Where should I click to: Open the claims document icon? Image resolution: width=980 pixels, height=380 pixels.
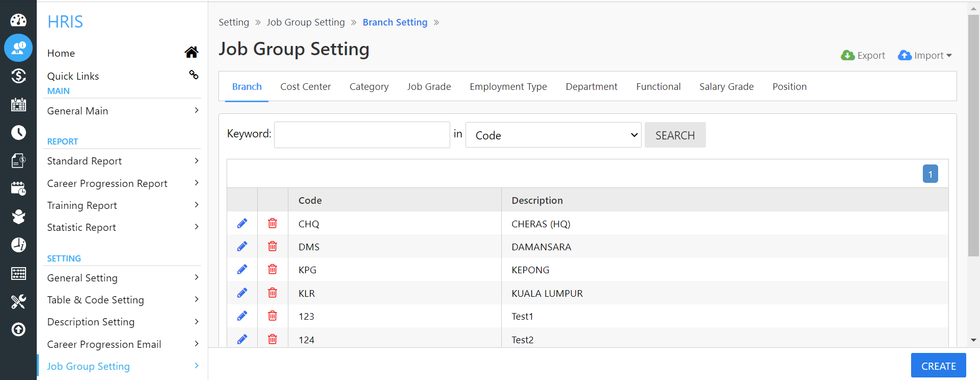tap(18, 160)
